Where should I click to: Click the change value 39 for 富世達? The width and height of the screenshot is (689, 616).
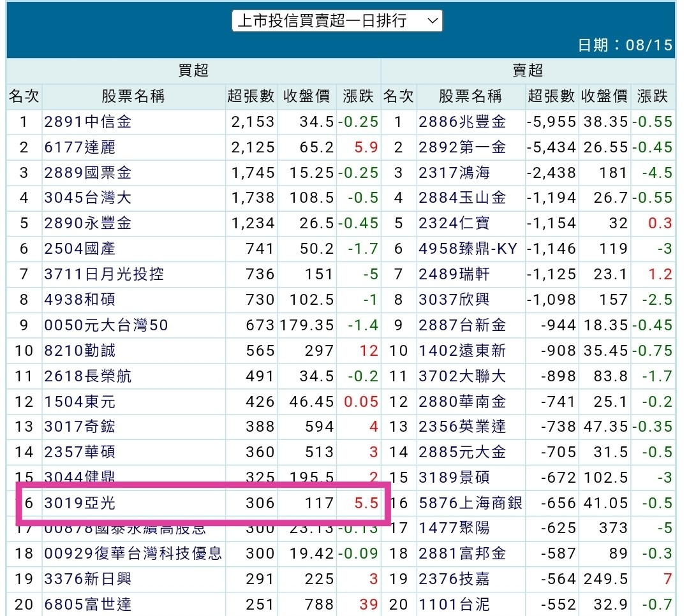tap(369, 605)
